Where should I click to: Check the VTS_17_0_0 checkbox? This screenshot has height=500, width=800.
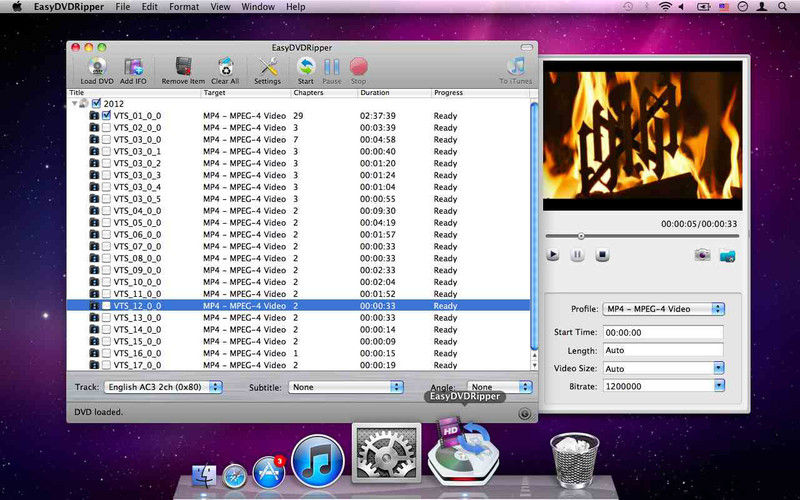click(106, 365)
